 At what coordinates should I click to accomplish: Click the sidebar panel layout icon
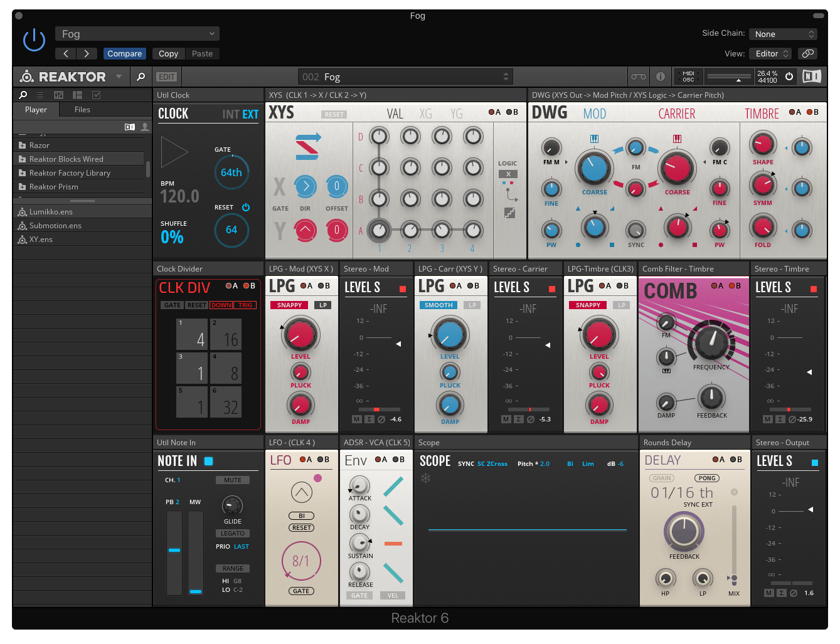pyautogui.click(x=78, y=95)
